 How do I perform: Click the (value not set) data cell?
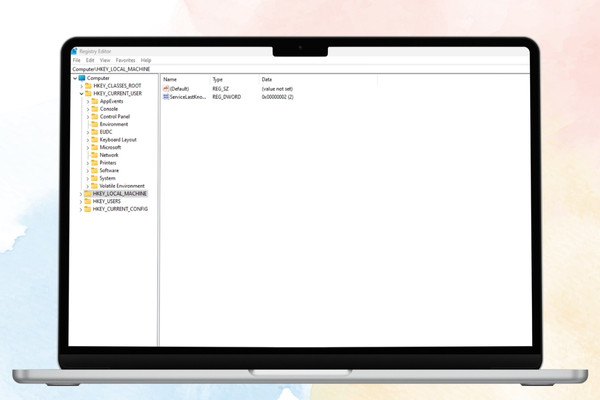pyautogui.click(x=277, y=89)
